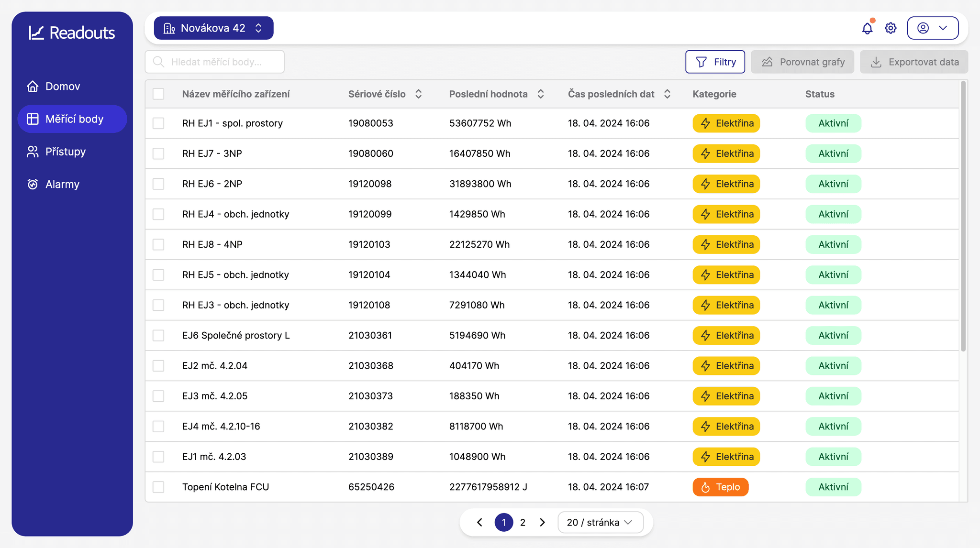The image size is (980, 548).
Task: Click the search magnifier icon
Action: coord(158,62)
